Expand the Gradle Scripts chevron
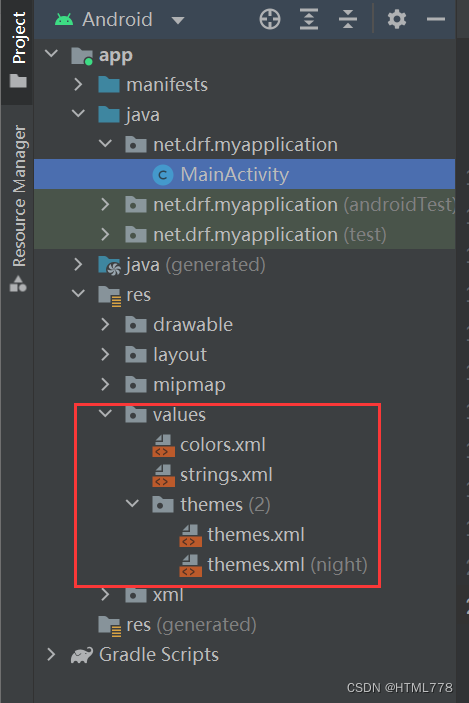The width and height of the screenshot is (469, 703). click(52, 655)
